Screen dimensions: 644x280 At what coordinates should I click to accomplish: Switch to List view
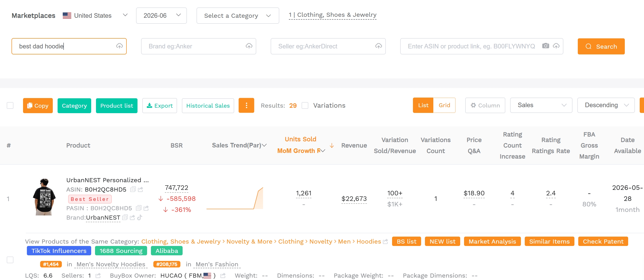[423, 105]
